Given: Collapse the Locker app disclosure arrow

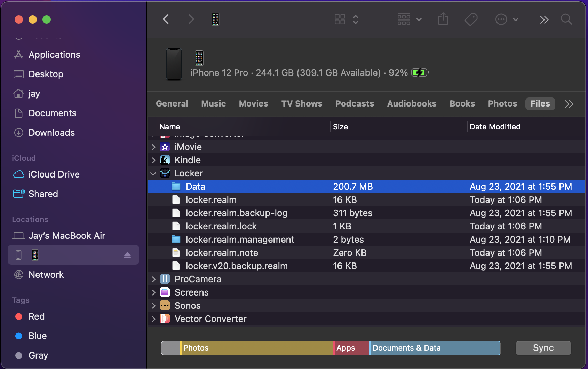Looking at the screenshot, I should [x=153, y=173].
